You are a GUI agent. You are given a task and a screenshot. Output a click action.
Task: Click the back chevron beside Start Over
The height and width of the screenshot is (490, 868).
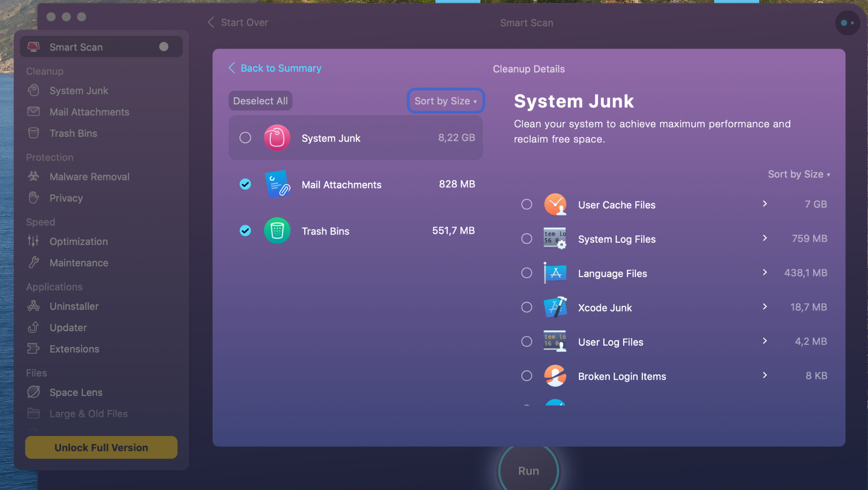[x=211, y=22]
